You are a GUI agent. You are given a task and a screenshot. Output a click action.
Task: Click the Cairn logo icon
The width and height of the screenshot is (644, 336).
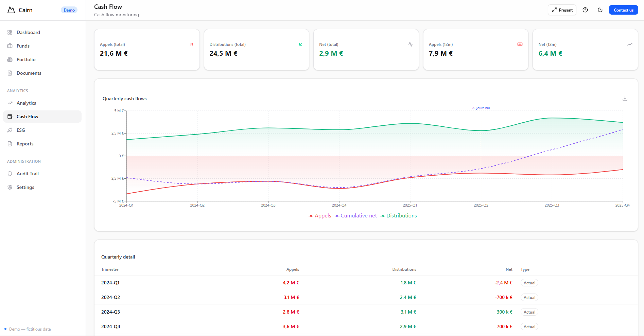point(11,10)
